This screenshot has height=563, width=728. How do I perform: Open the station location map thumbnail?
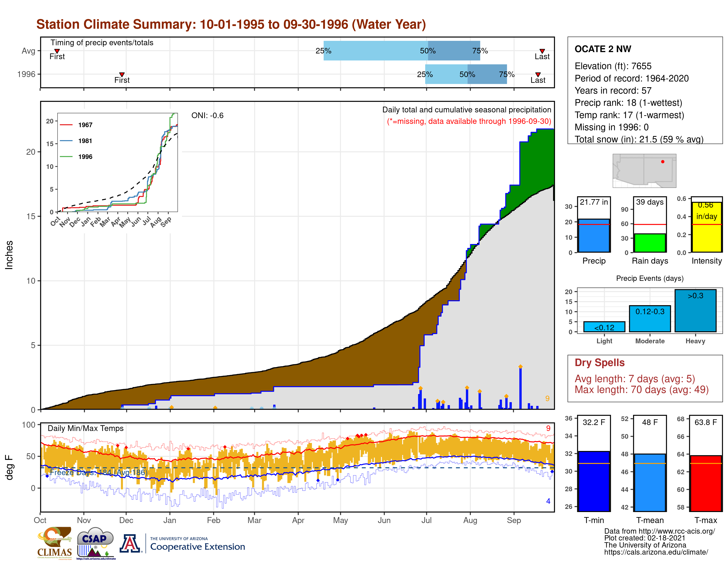coord(644,171)
